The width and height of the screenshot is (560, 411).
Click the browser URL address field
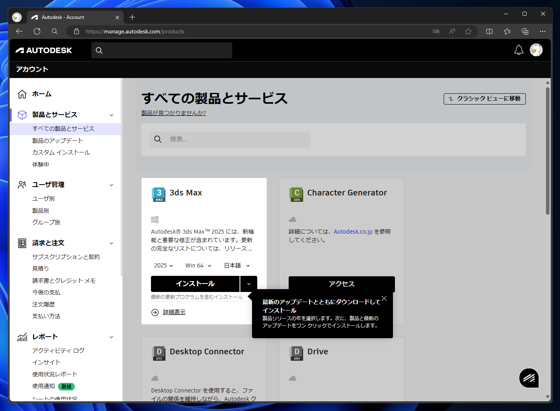(x=250, y=31)
